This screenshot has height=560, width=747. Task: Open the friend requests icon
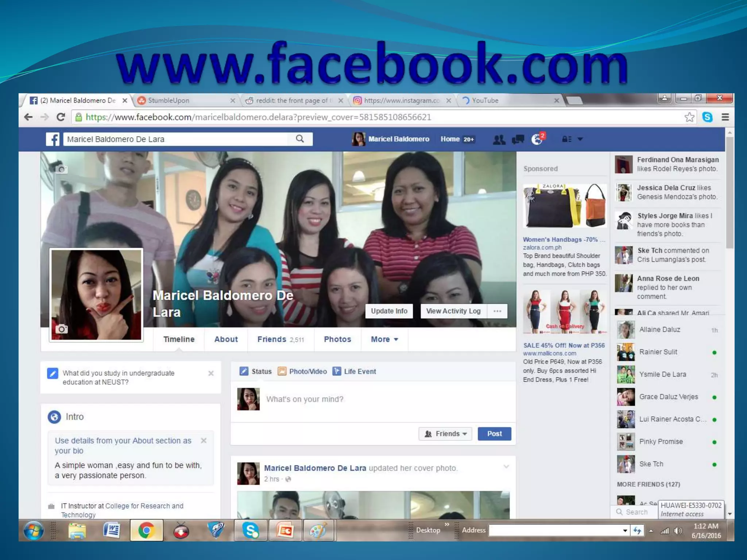click(499, 139)
